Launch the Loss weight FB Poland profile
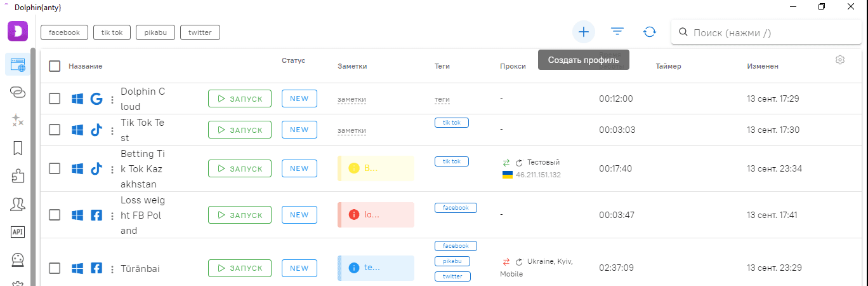This screenshot has height=286, width=868. (x=240, y=215)
